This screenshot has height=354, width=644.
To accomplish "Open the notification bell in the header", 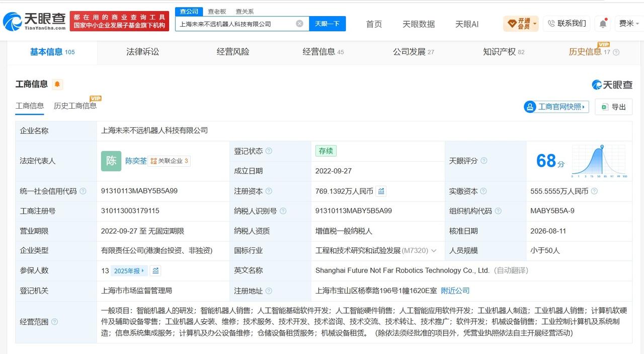I will pyautogui.click(x=602, y=24).
